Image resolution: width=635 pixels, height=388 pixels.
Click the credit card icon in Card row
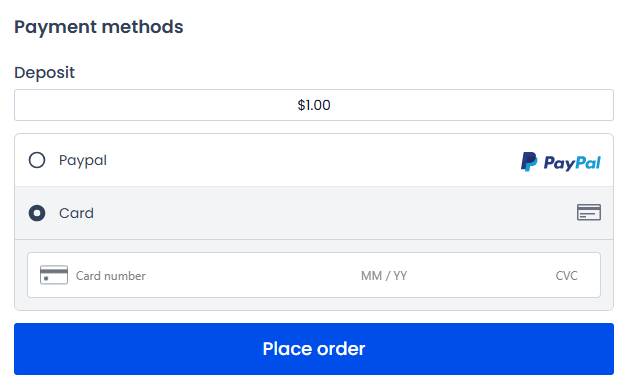pyautogui.click(x=589, y=212)
